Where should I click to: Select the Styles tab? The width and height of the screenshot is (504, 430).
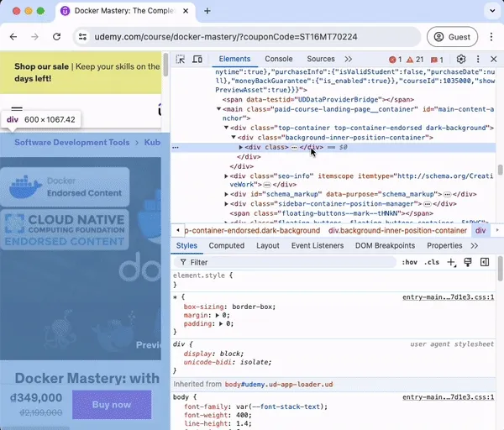click(x=186, y=245)
